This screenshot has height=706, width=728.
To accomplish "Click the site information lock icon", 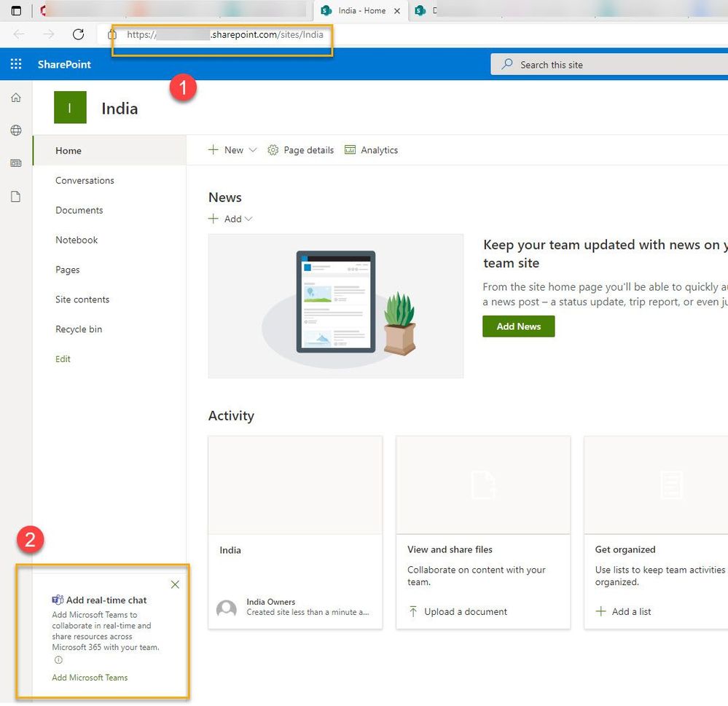I will (112, 34).
